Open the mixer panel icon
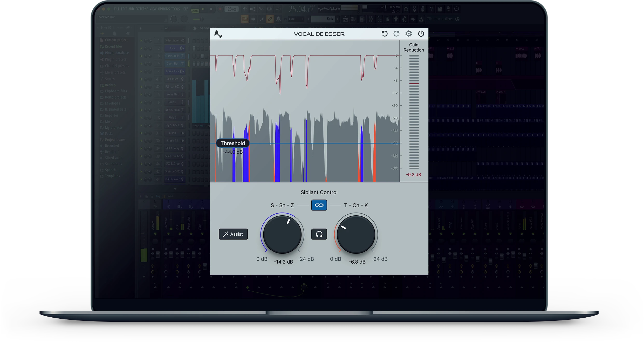The width and height of the screenshot is (644, 342). coord(371,19)
